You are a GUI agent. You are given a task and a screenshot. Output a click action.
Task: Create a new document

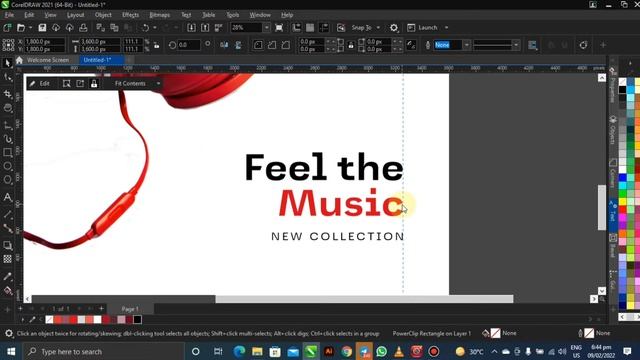click(x=7, y=28)
